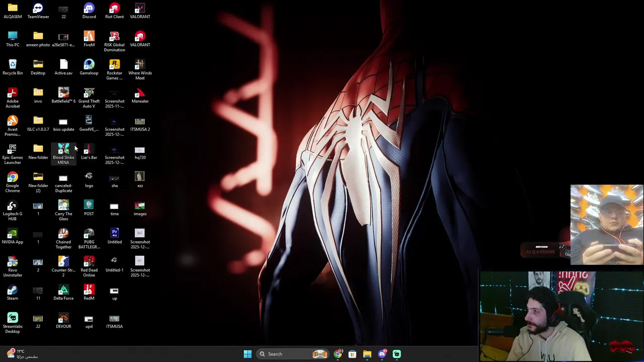The width and height of the screenshot is (644, 362).
Task: Launch RedM shortcut
Action: click(x=89, y=292)
